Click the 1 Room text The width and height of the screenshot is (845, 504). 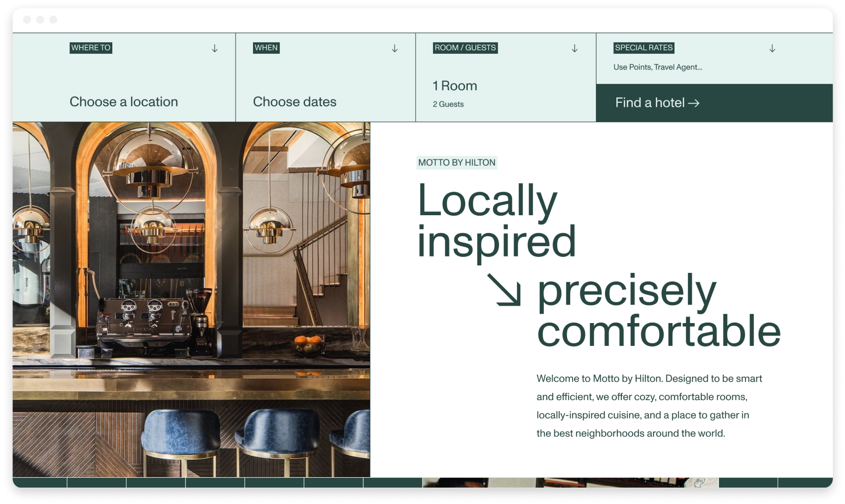click(455, 86)
